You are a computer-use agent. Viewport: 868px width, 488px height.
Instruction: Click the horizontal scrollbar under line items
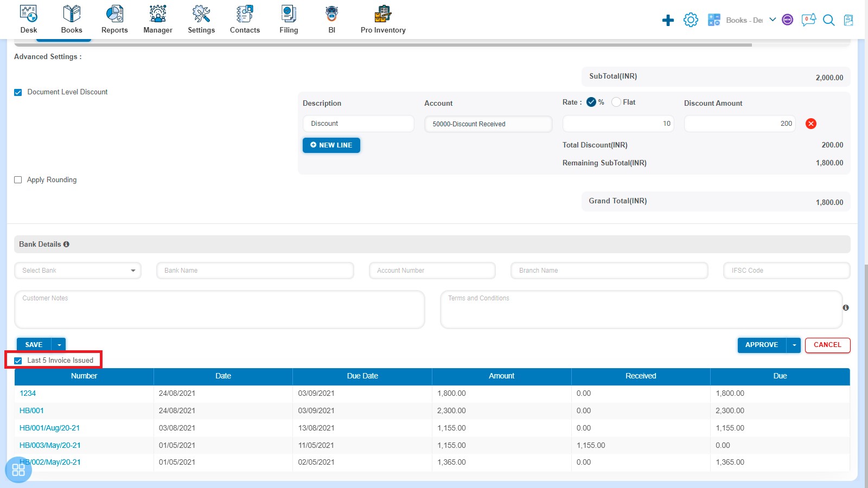[383, 44]
